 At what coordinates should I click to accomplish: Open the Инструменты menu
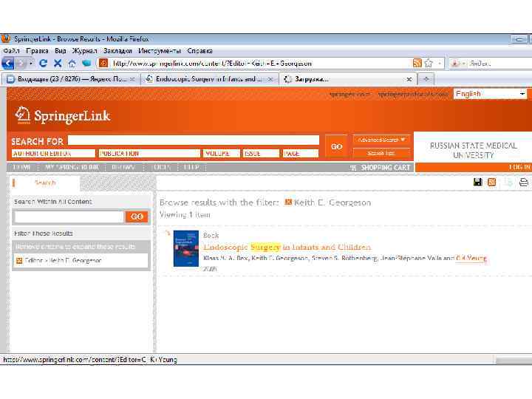click(x=160, y=51)
